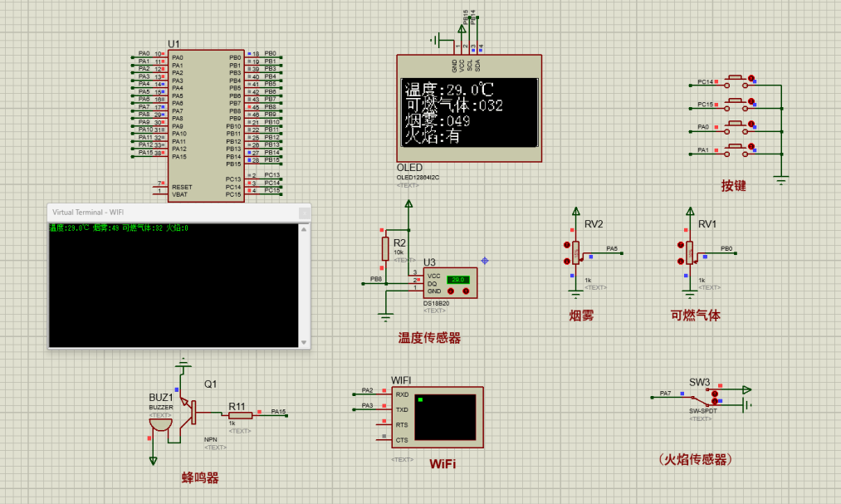Select the BUZ1 buzzer component
The height and width of the screenshot is (504, 841).
pos(159,423)
